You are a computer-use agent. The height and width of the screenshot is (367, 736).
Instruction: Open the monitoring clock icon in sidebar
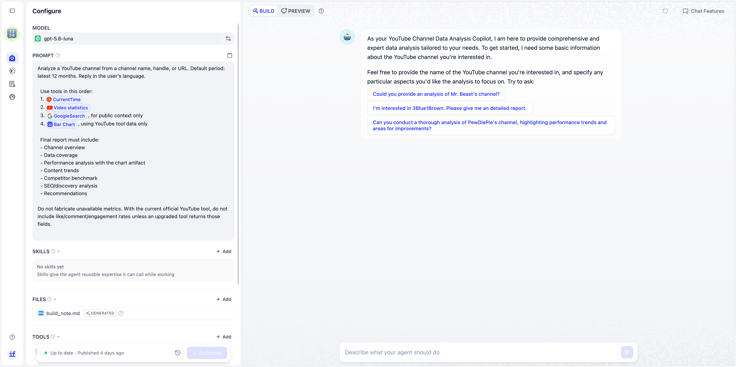point(12,97)
